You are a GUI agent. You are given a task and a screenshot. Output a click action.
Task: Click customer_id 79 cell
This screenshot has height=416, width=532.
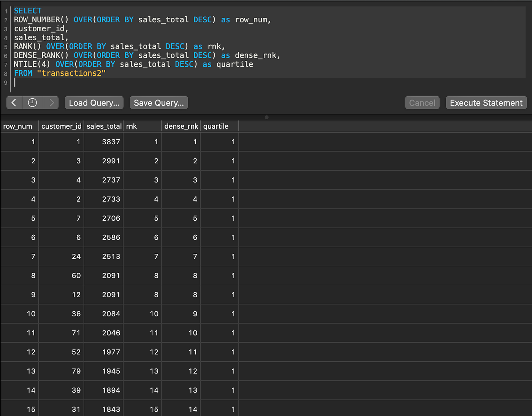61,371
